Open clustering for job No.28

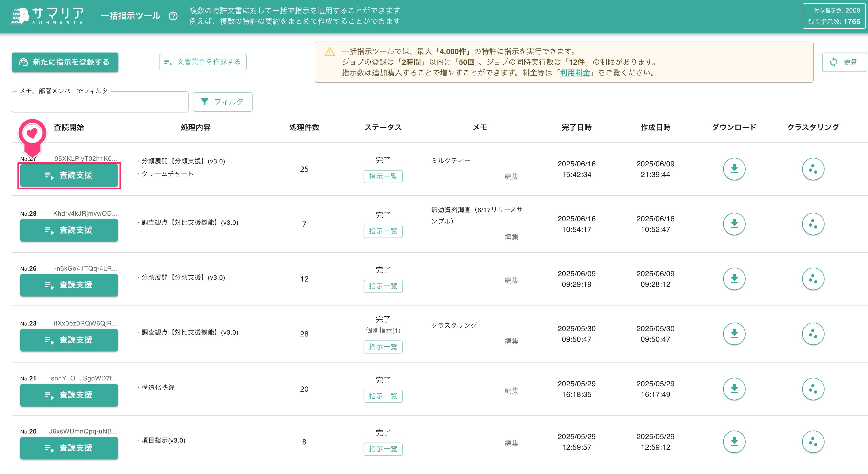click(x=813, y=223)
